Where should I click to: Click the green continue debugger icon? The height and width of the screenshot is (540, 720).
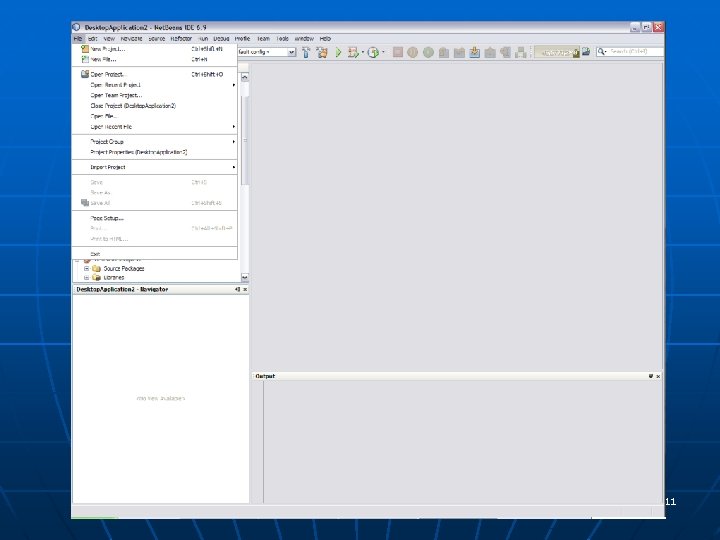click(x=428, y=52)
